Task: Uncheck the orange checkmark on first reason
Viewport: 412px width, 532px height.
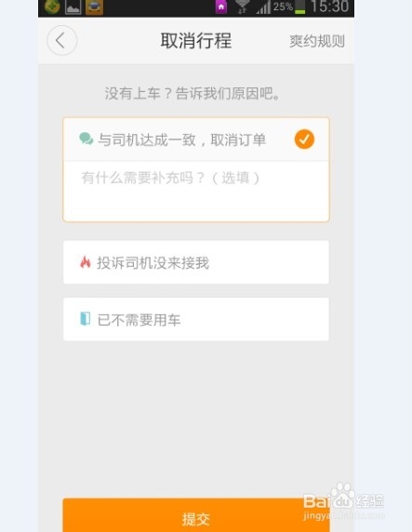Action: [x=304, y=140]
